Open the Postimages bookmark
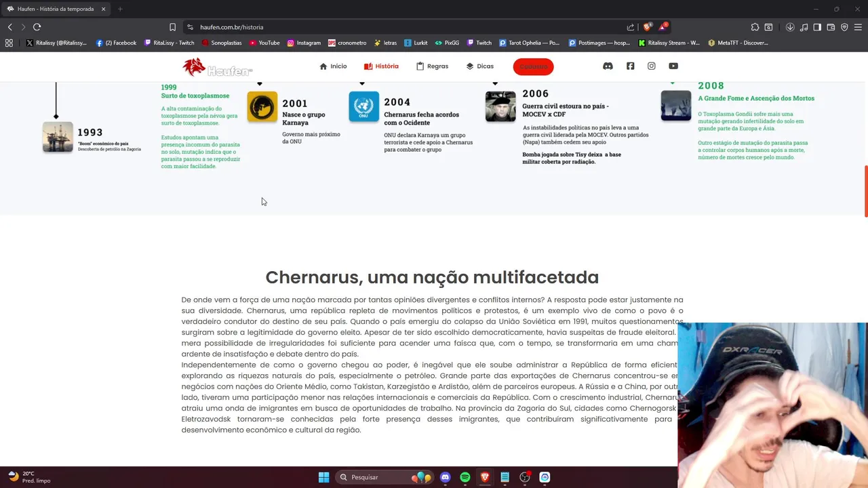868x488 pixels. [599, 43]
